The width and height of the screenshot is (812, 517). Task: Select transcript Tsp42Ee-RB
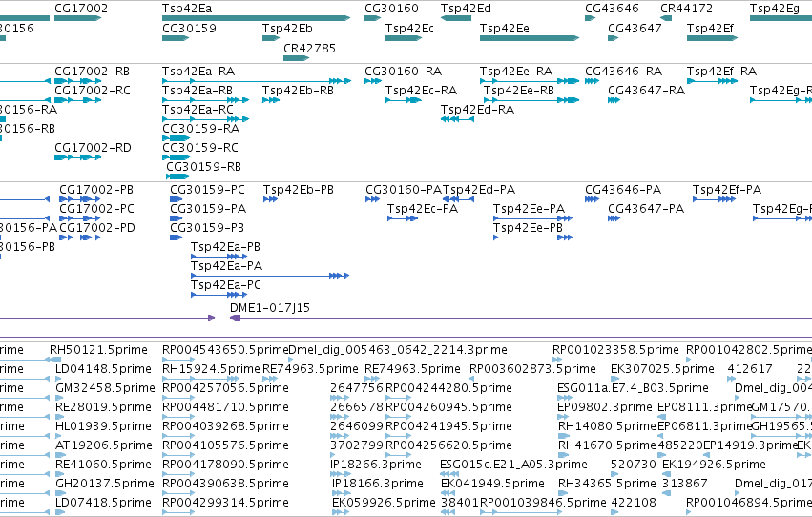pyautogui.click(x=519, y=90)
